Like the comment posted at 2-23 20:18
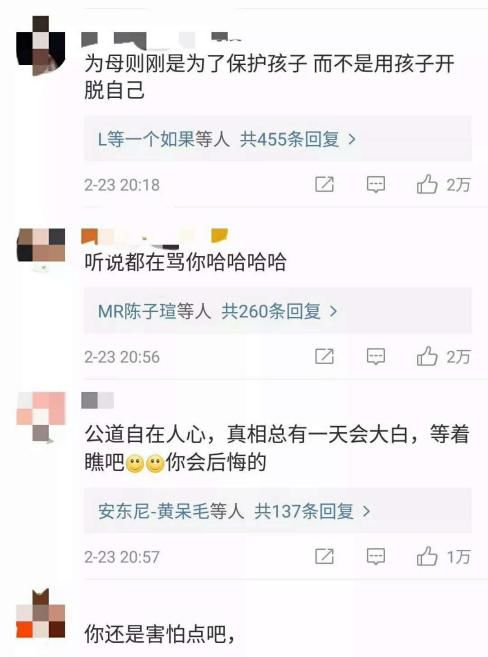Screen dimensions: 488x657 (x=427, y=184)
